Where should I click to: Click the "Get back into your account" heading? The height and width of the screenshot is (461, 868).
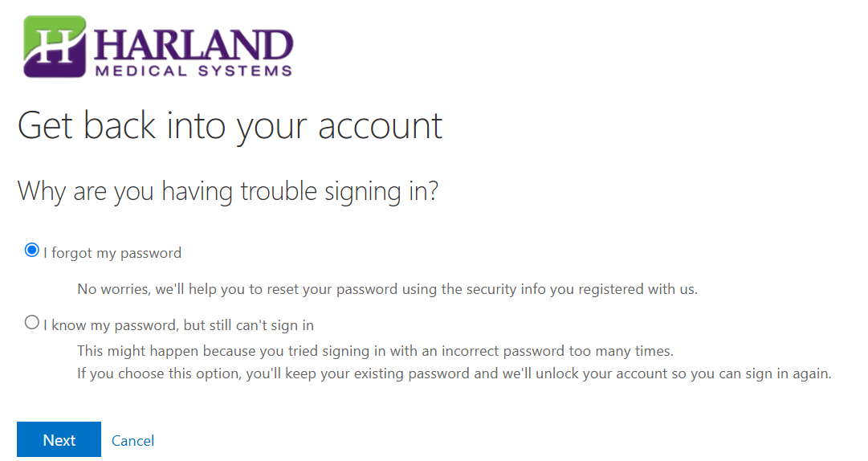pyautogui.click(x=230, y=126)
